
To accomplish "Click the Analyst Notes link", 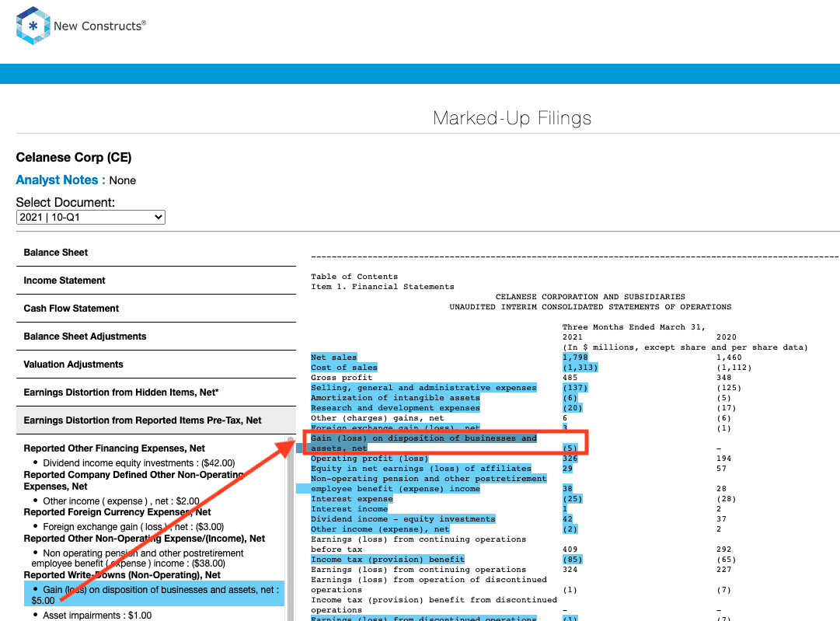I will tap(60, 180).
